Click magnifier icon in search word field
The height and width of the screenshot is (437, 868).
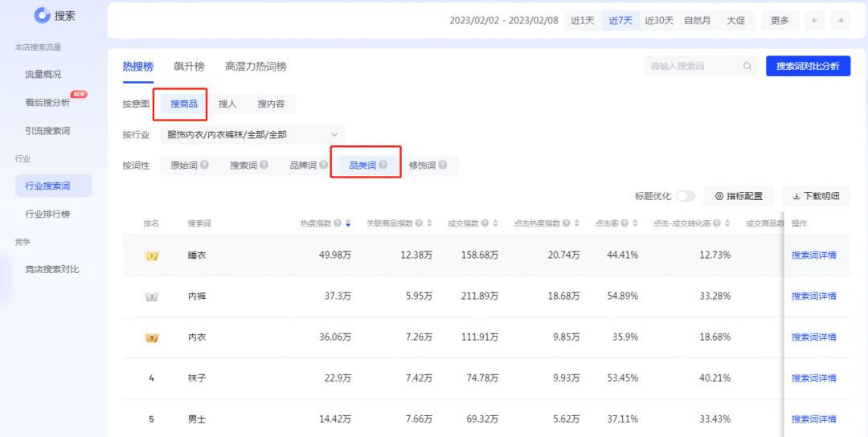747,67
